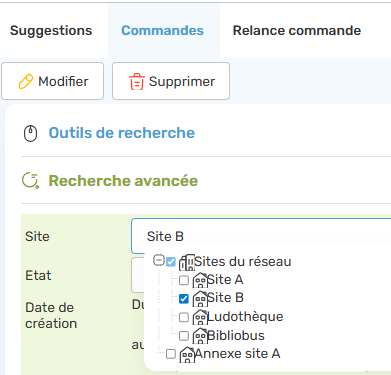Switch to the Commandes tab
Viewport: 391px width, 375px height.
pyautogui.click(x=163, y=31)
